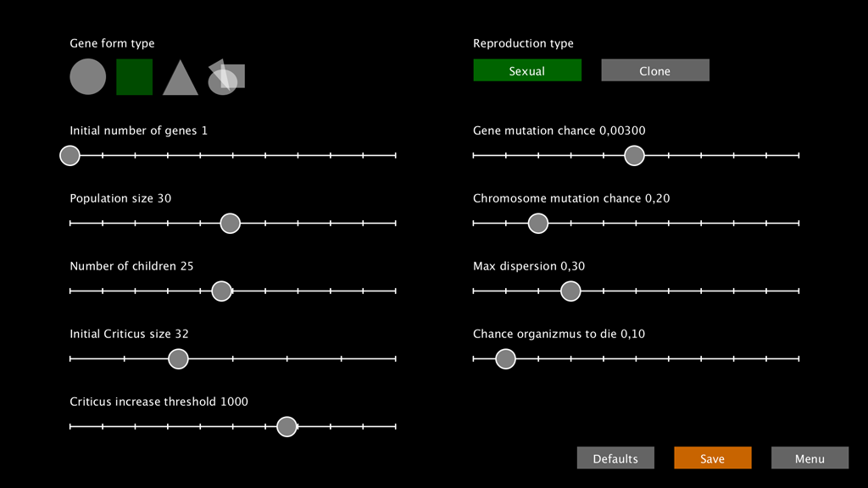Click the right end of the Population size track
Screen dimensions: 868x488
pos(394,224)
